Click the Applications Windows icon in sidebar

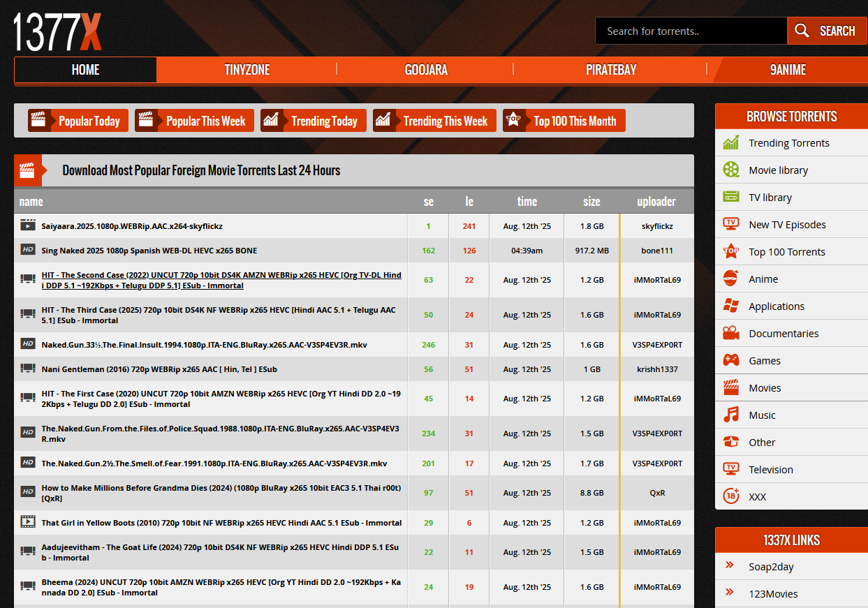(731, 306)
